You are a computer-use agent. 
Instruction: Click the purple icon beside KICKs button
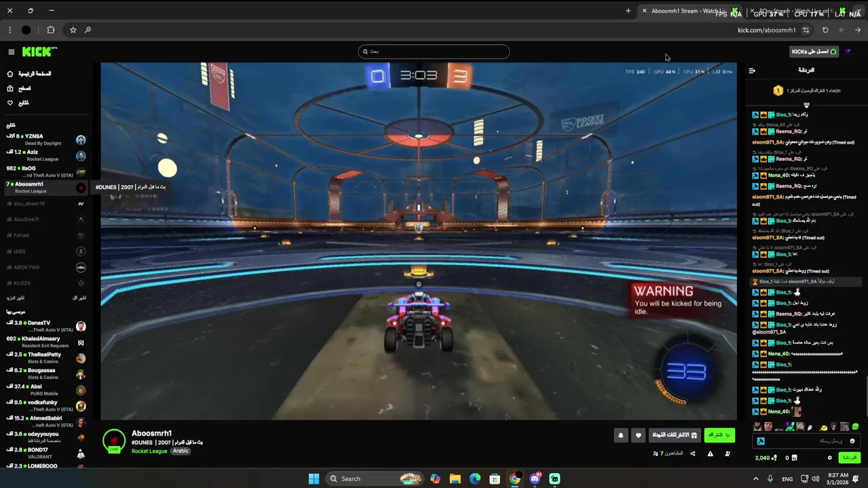click(x=848, y=52)
